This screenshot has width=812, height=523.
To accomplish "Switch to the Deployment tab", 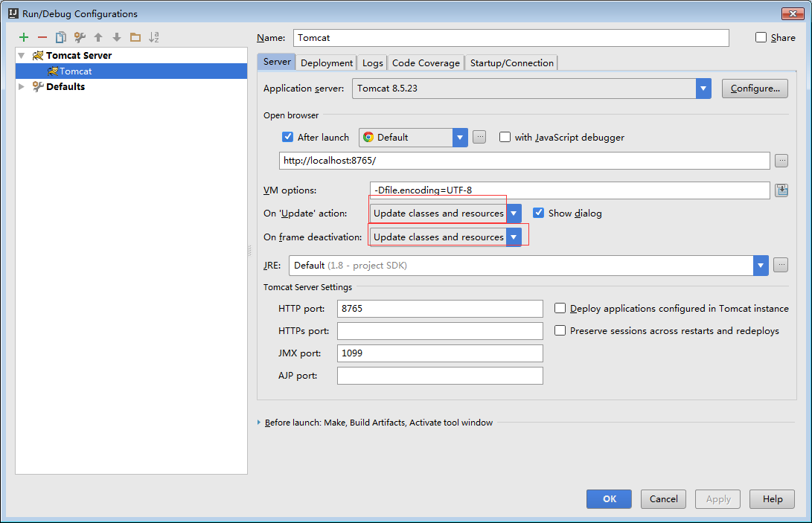I will (327, 62).
